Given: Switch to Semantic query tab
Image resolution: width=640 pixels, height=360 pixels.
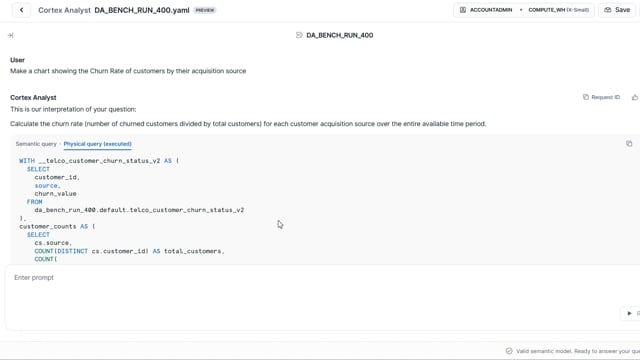Looking at the screenshot, I should pyautogui.click(x=36, y=144).
